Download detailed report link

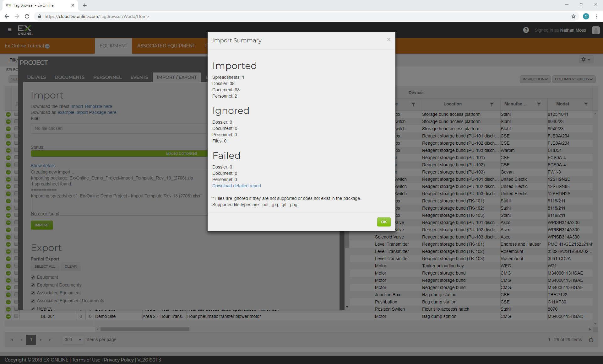tap(236, 186)
